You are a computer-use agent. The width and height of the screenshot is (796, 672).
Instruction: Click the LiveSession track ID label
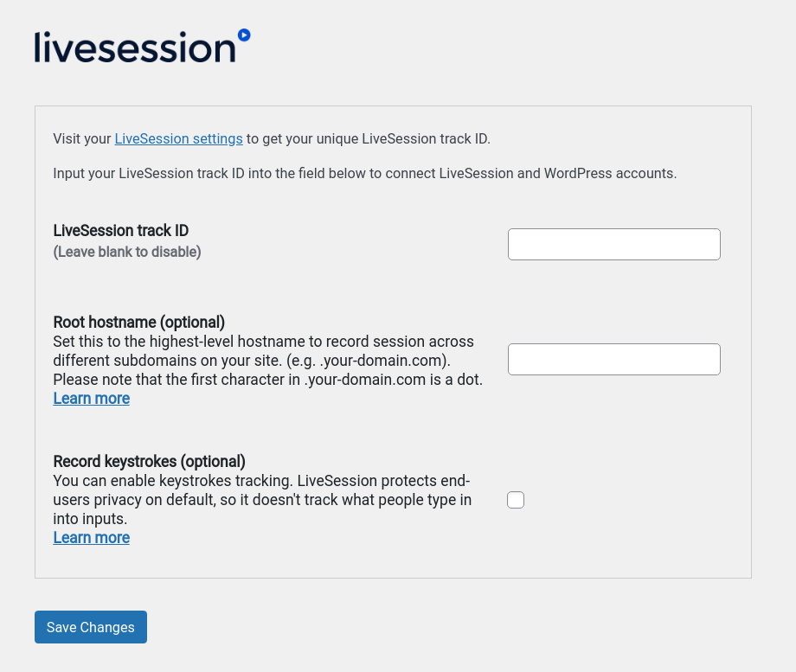coord(120,231)
